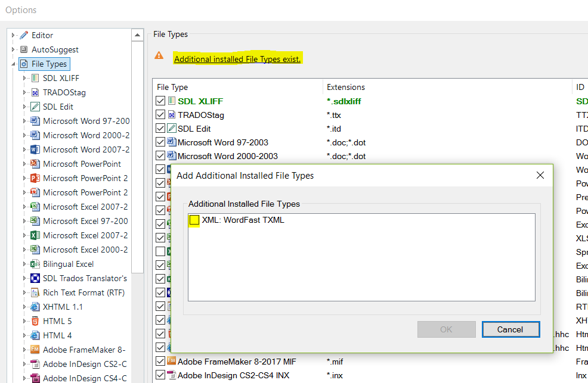Image resolution: width=588 pixels, height=383 pixels.
Task: Select Microsoft Word 2000-2 tree item
Action: [x=86, y=136]
